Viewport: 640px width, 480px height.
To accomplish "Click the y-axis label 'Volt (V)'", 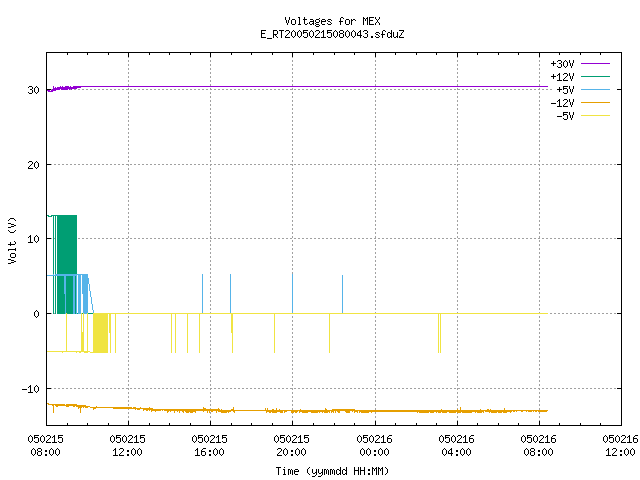I will (12, 241).
